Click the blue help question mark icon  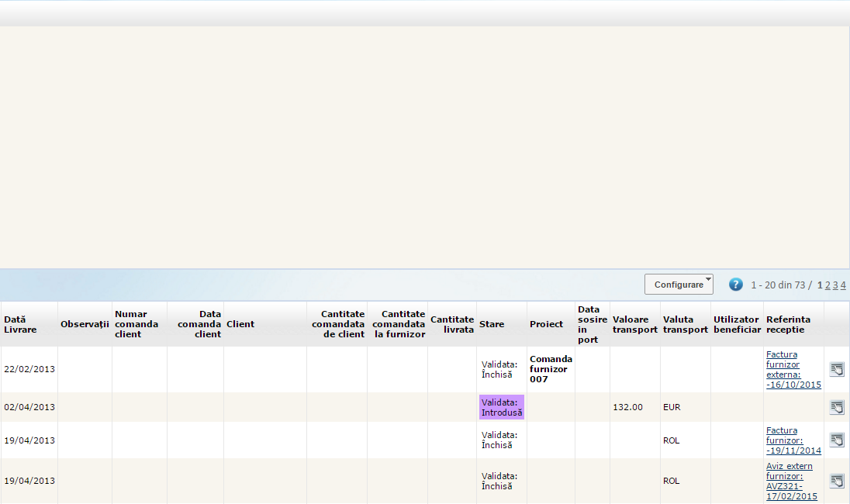(736, 285)
